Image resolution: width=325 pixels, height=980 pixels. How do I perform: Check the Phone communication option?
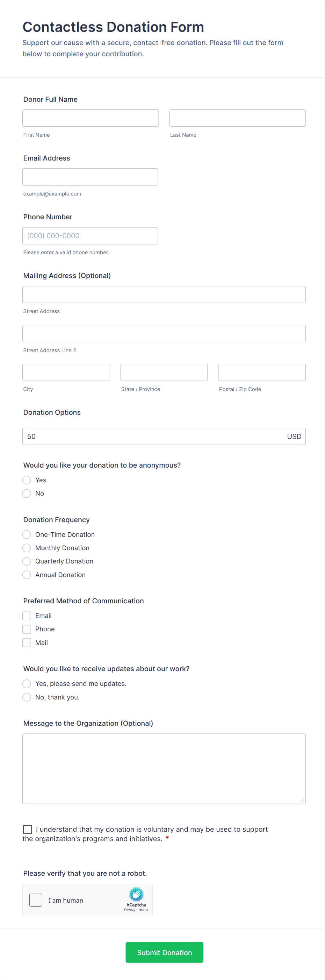click(x=27, y=629)
